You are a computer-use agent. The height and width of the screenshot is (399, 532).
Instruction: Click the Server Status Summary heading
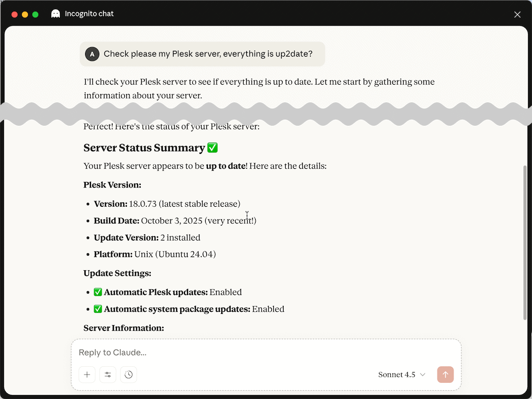144,148
